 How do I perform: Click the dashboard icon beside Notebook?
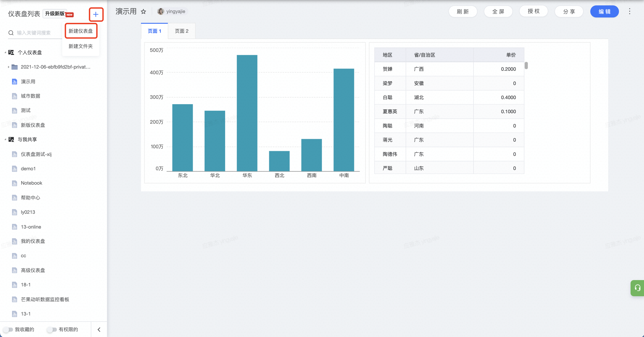click(15, 183)
